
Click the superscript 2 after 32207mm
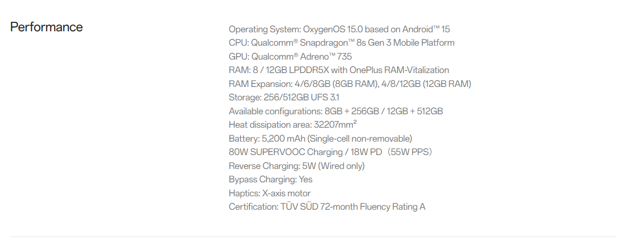click(x=355, y=122)
